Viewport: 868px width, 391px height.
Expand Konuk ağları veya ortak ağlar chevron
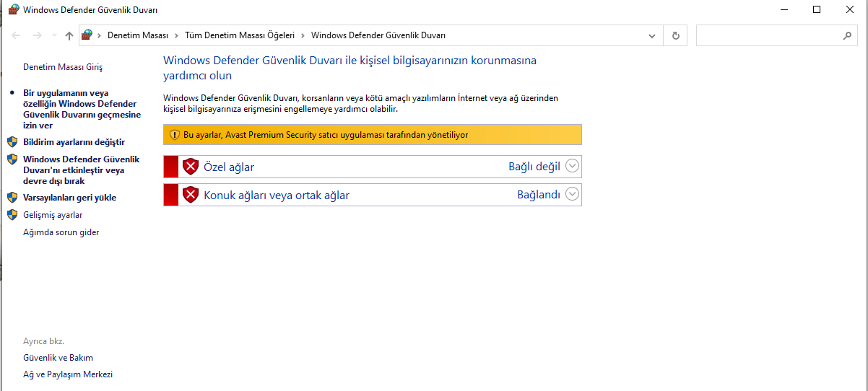click(x=573, y=194)
